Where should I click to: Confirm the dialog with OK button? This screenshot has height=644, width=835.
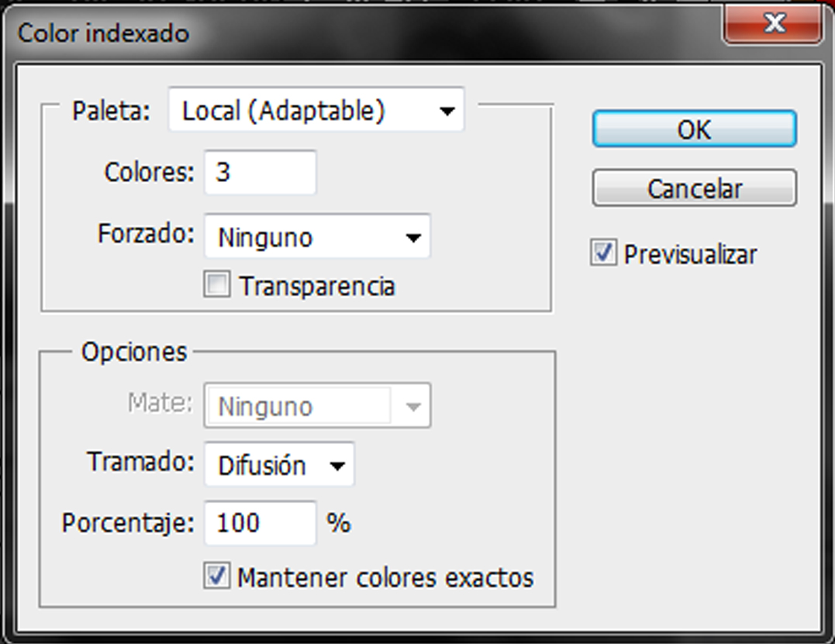(694, 129)
